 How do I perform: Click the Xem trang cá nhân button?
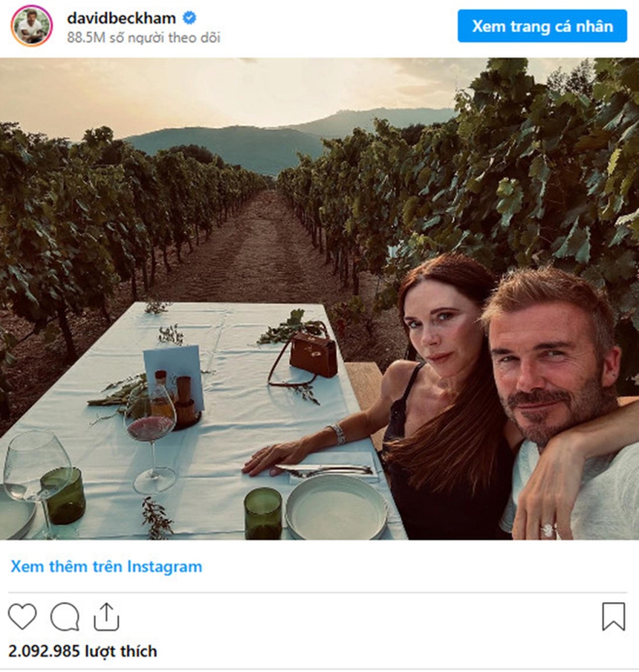click(543, 27)
